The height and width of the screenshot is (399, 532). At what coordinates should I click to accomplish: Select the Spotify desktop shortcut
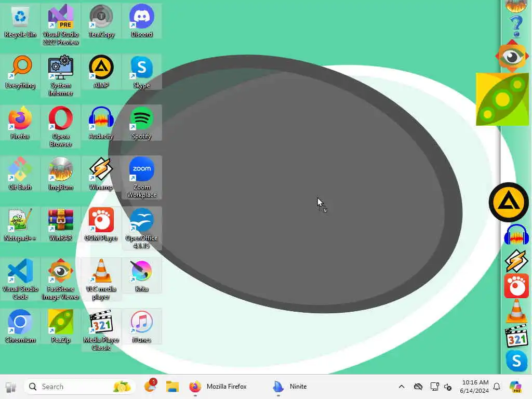tap(141, 124)
